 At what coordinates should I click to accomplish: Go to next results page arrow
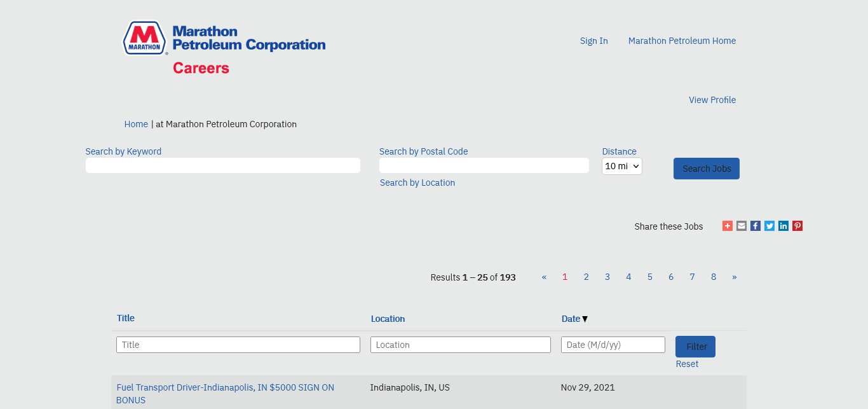click(735, 277)
